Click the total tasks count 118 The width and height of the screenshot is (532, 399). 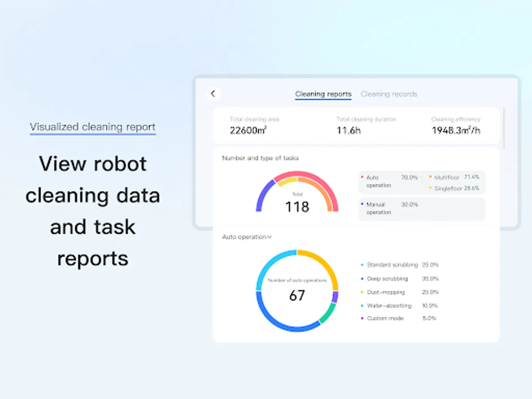[x=297, y=207]
